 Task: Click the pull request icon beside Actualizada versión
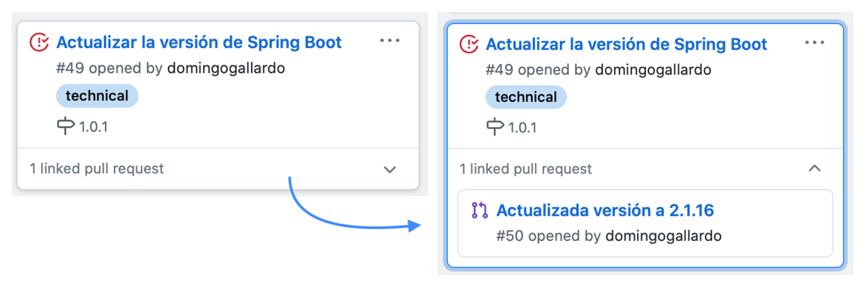(x=480, y=210)
